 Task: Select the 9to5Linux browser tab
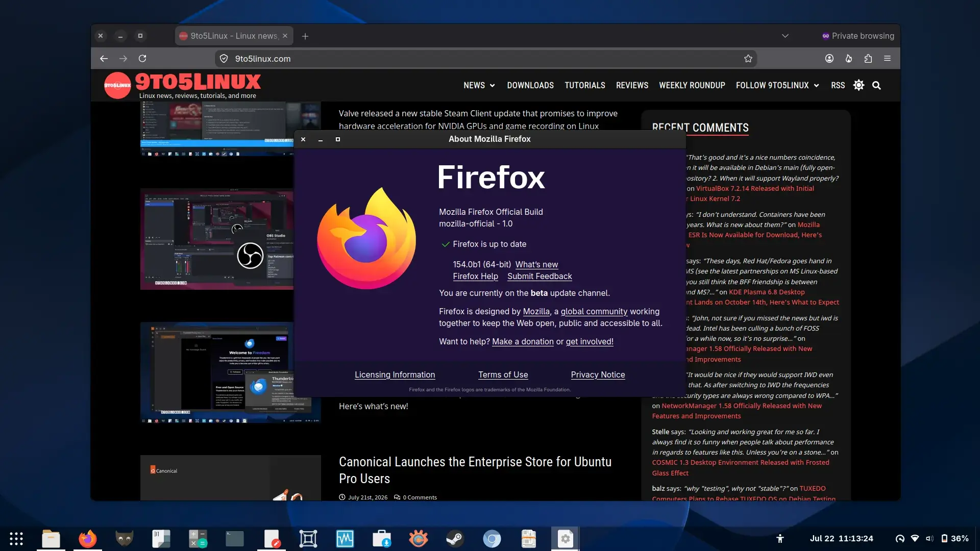pos(234,36)
